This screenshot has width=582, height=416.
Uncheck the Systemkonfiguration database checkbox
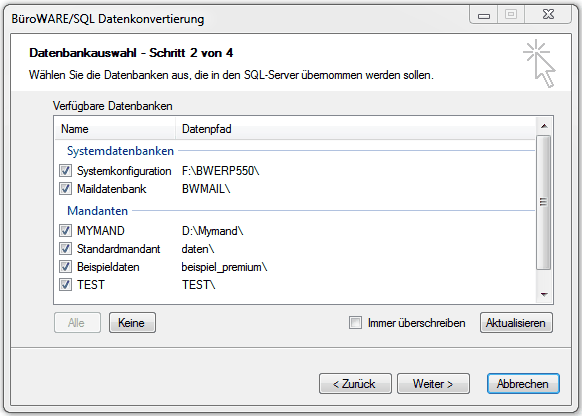click(x=66, y=171)
